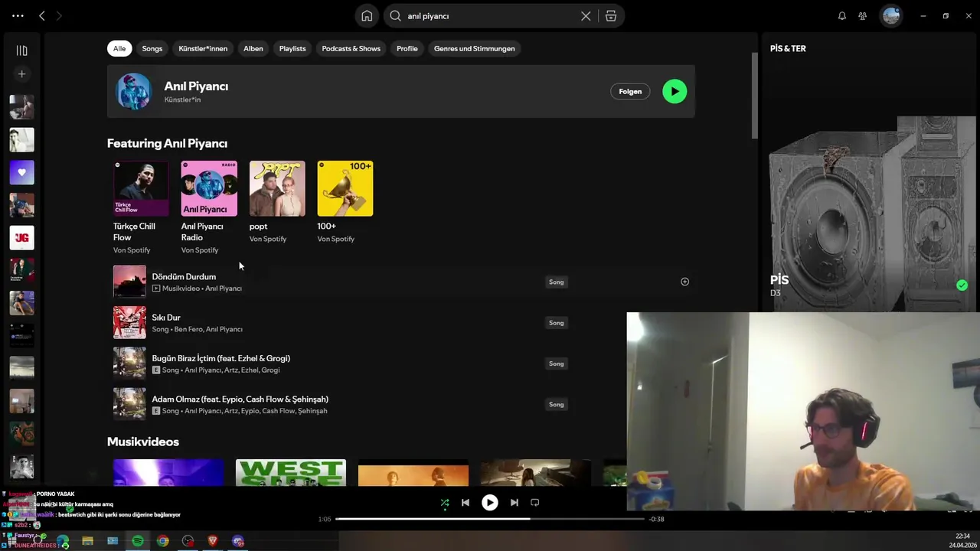The width and height of the screenshot is (980, 551).
Task: Play Anıl Piyancı with the green play button
Action: tap(675, 91)
